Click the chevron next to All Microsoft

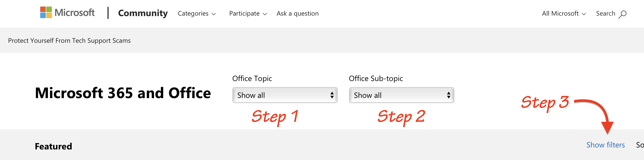coord(584,14)
